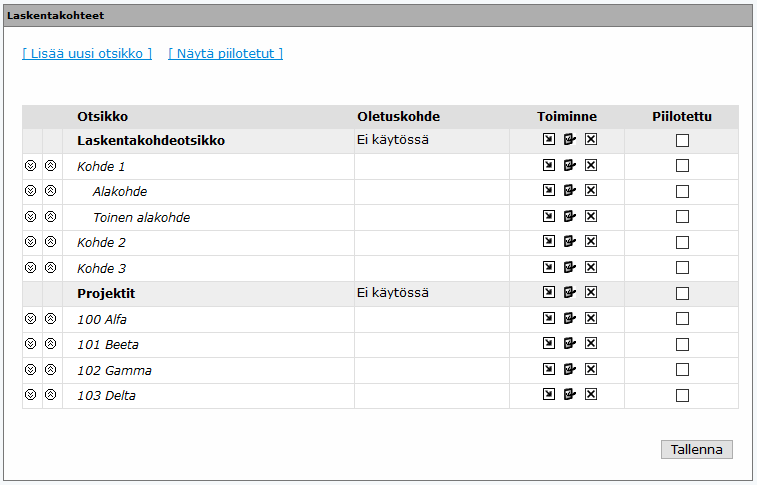Viewport: 757px width, 485px height.
Task: Click the arrow action icon for Laskentakohdeotsikko
Action: click(549, 140)
